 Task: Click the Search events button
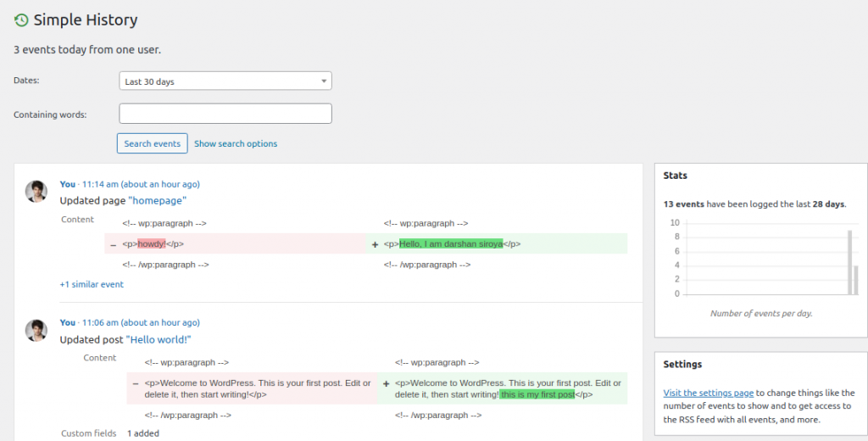pyautogui.click(x=153, y=143)
